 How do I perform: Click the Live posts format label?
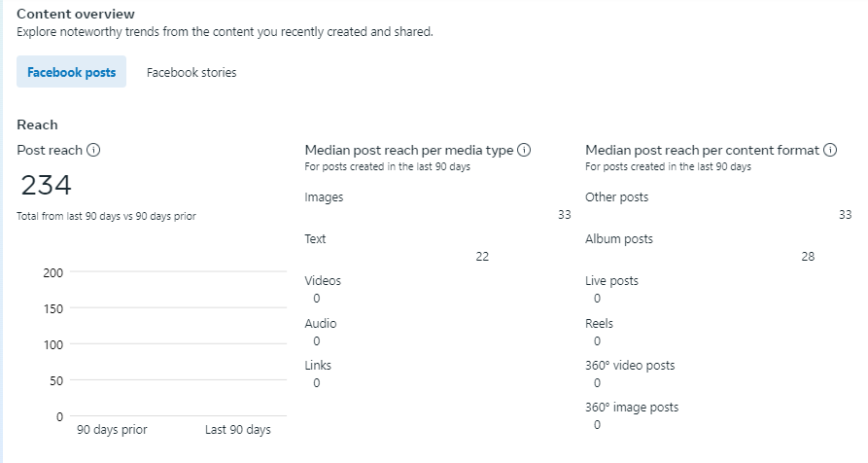pos(611,281)
